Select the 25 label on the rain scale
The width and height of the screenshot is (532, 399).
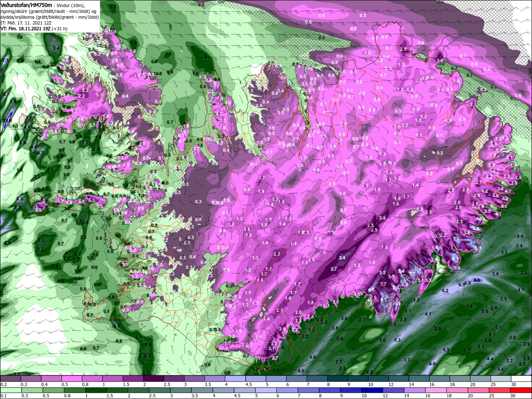coord(492,396)
